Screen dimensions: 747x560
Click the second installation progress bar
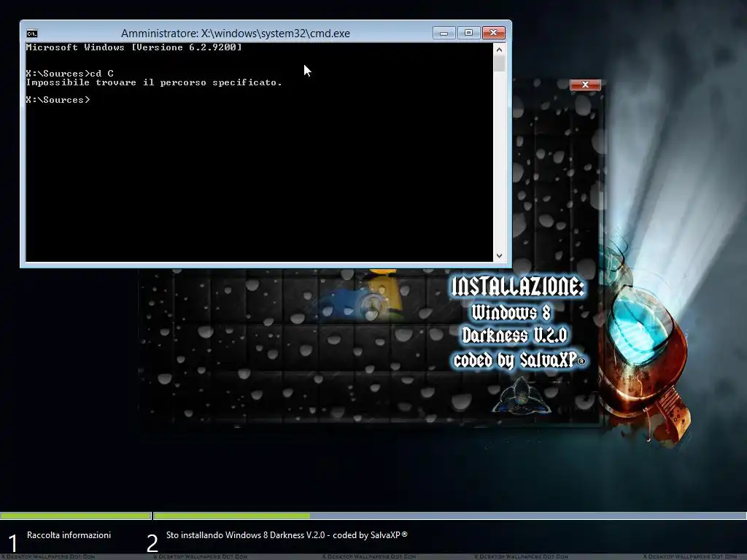[x=449, y=516]
